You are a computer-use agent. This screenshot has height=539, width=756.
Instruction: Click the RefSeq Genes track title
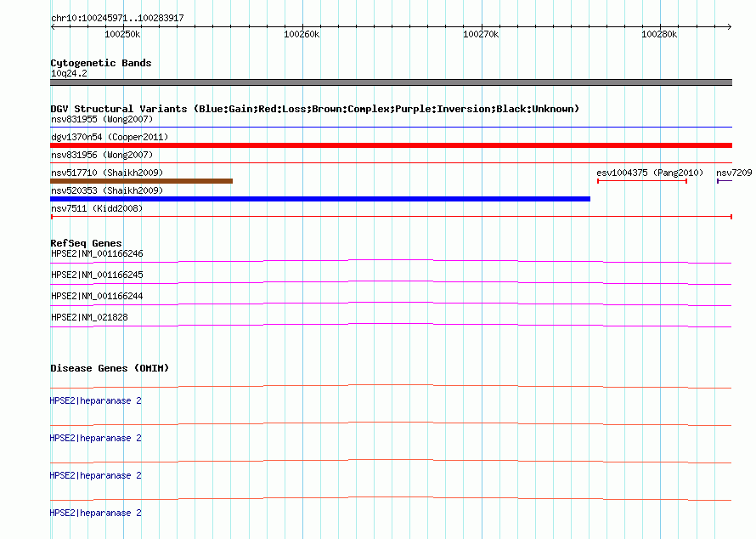[x=86, y=243]
